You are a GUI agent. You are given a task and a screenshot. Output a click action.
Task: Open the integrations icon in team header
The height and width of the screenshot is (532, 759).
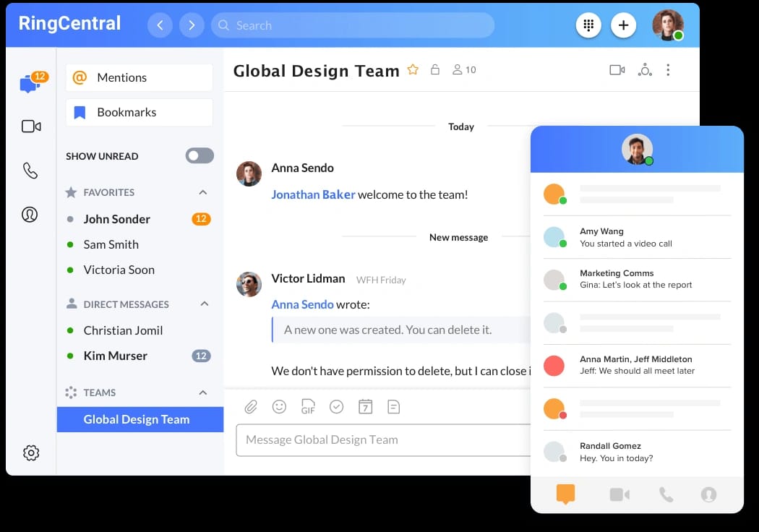click(x=645, y=70)
